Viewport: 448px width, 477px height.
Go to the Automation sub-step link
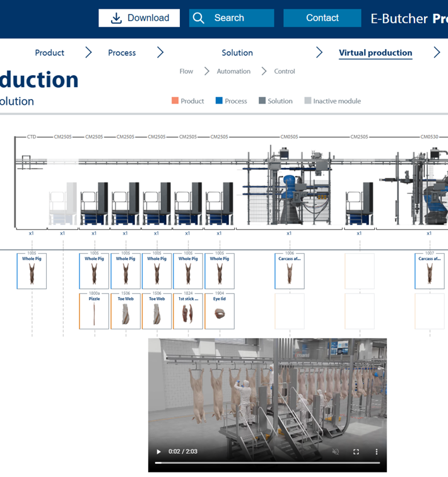[x=233, y=71]
